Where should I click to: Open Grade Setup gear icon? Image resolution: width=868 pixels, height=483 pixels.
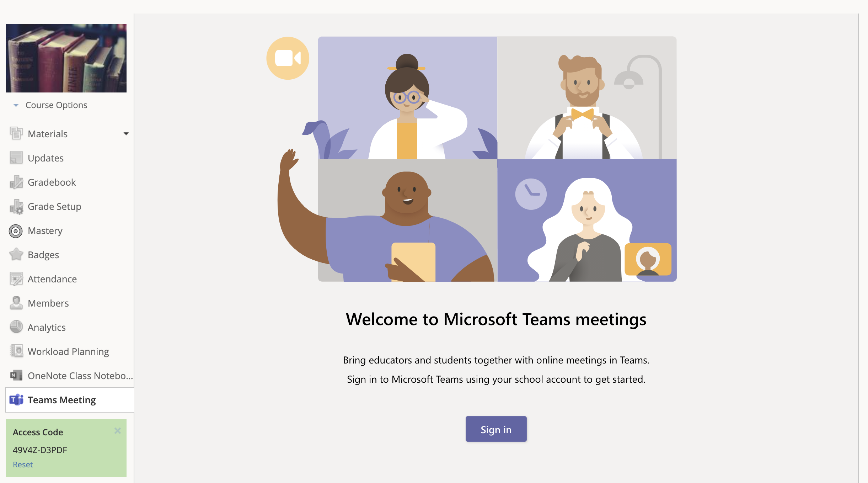[16, 207]
